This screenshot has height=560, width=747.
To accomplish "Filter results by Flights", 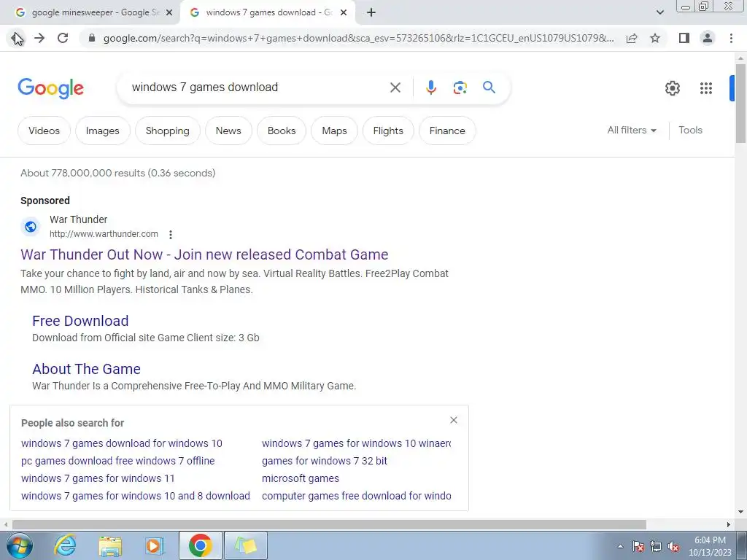I will click(x=388, y=131).
